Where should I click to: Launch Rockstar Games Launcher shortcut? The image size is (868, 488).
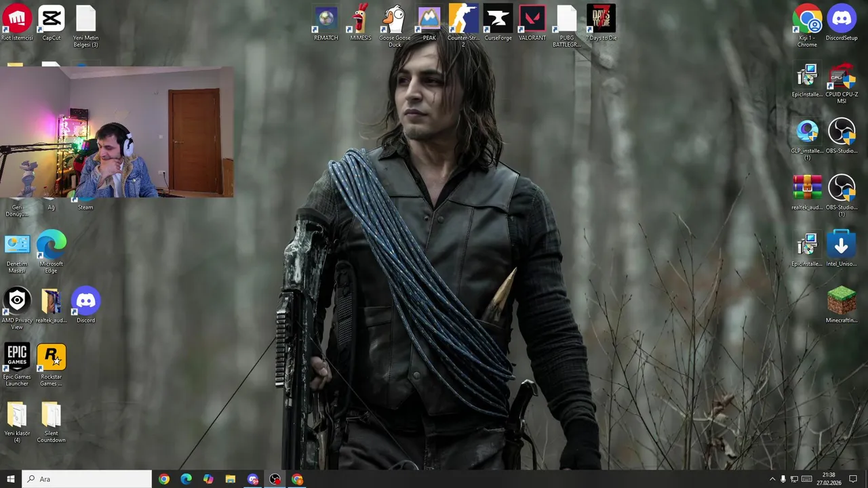pyautogui.click(x=52, y=366)
